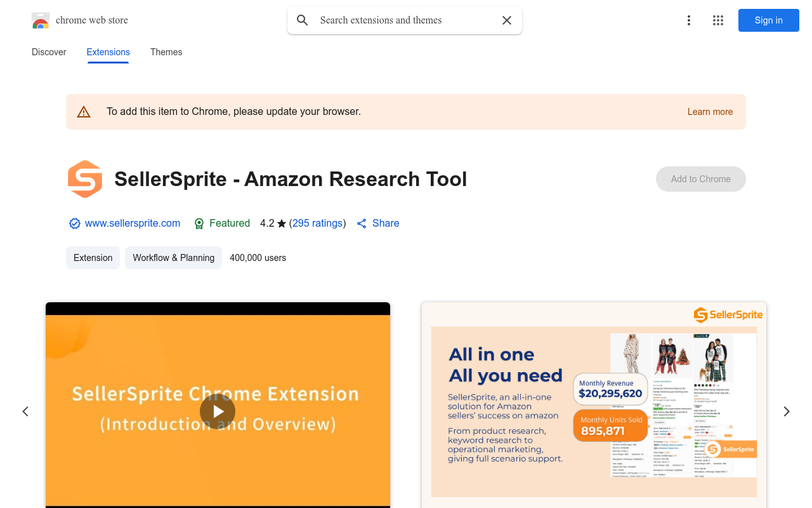Focus the Search extensions and themes field
The image size is (812, 508).
(405, 20)
